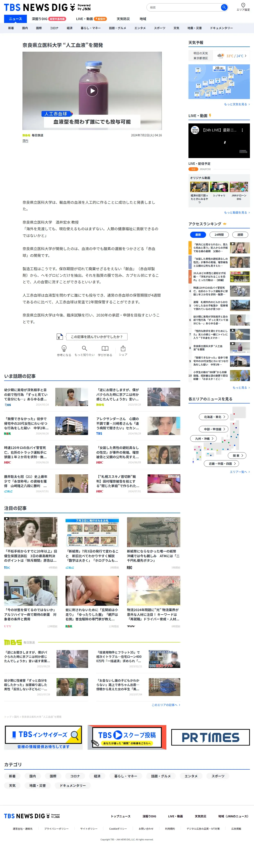Image resolution: width=254 pixels, height=868 pixels.
Task: Click the blue search magnifier button
Action: [x=224, y=7]
